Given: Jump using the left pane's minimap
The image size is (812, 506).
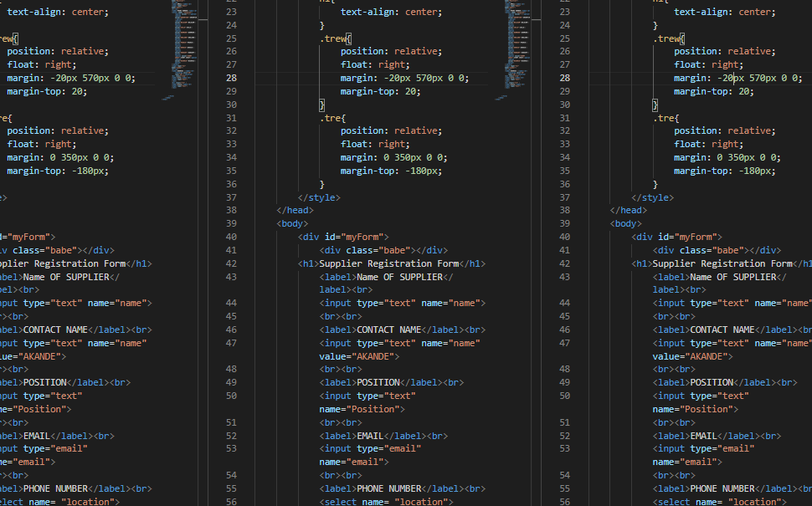Looking at the screenshot, I should (x=182, y=50).
